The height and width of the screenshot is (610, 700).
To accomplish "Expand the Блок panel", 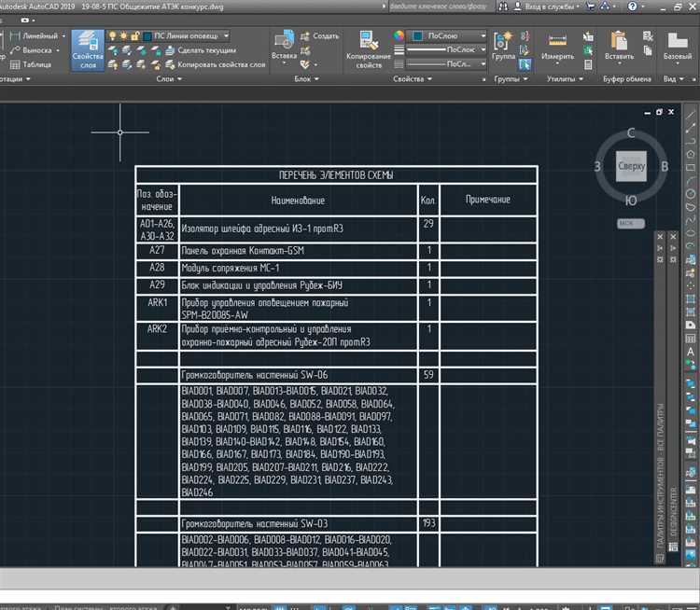I will click(x=306, y=79).
